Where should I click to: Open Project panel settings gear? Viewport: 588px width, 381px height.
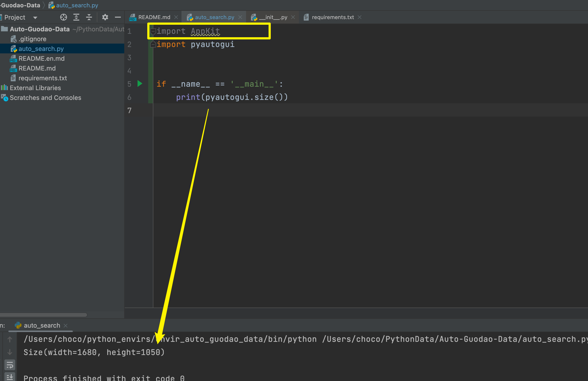coord(105,17)
